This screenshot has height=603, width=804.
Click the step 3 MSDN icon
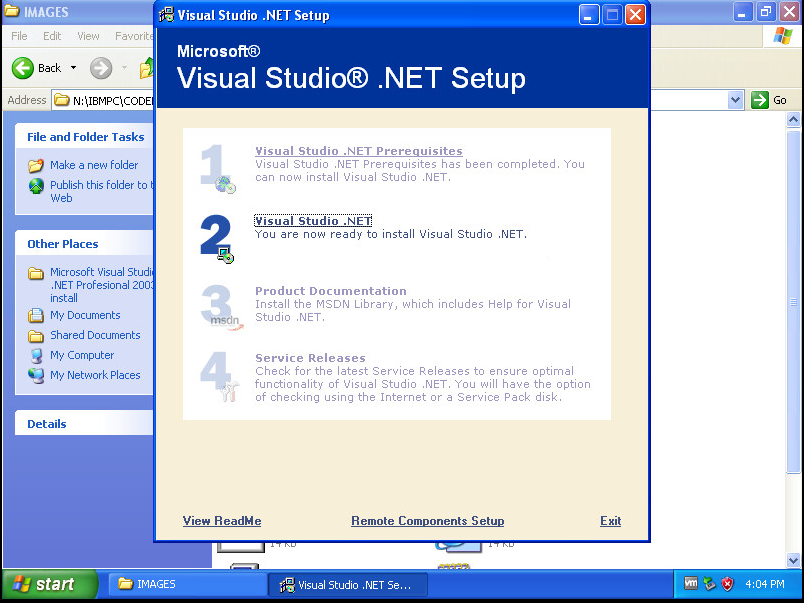(x=221, y=308)
